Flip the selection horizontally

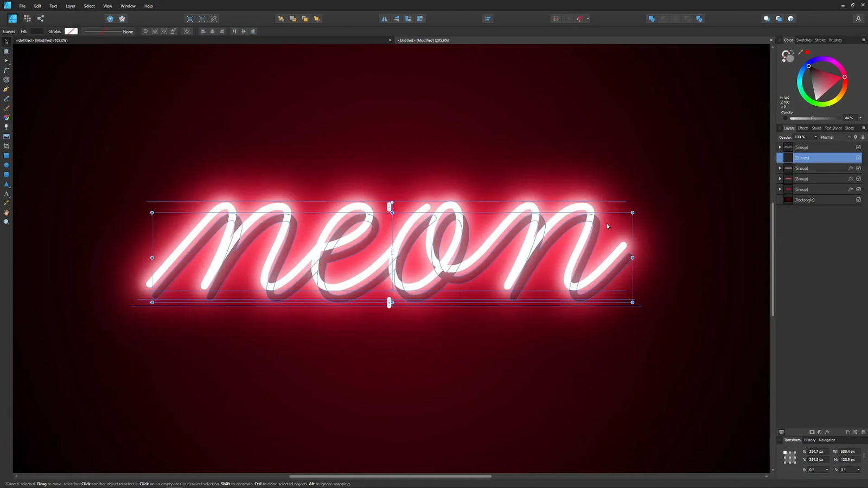pos(385,18)
